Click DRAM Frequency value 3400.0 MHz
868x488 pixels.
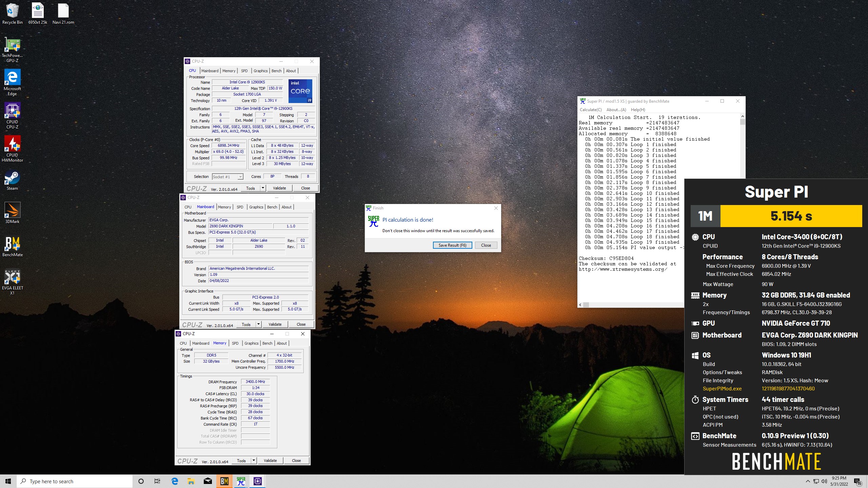pos(255,382)
